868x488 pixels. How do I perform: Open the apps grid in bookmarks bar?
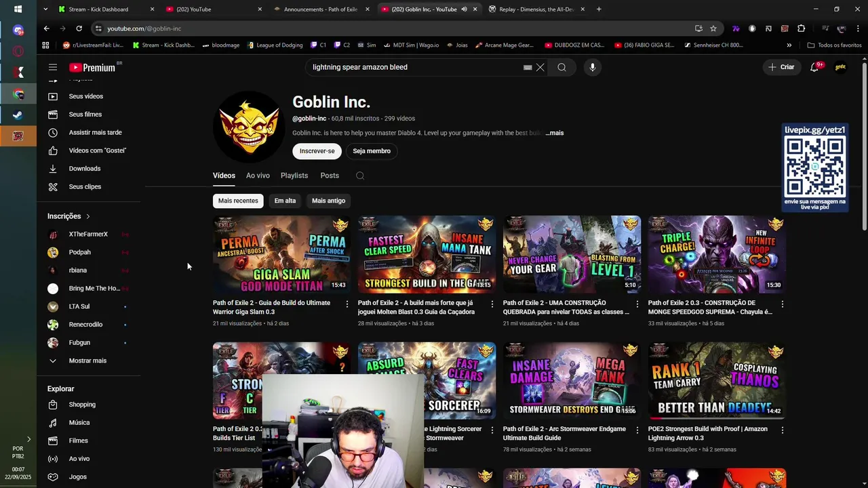[45, 45]
